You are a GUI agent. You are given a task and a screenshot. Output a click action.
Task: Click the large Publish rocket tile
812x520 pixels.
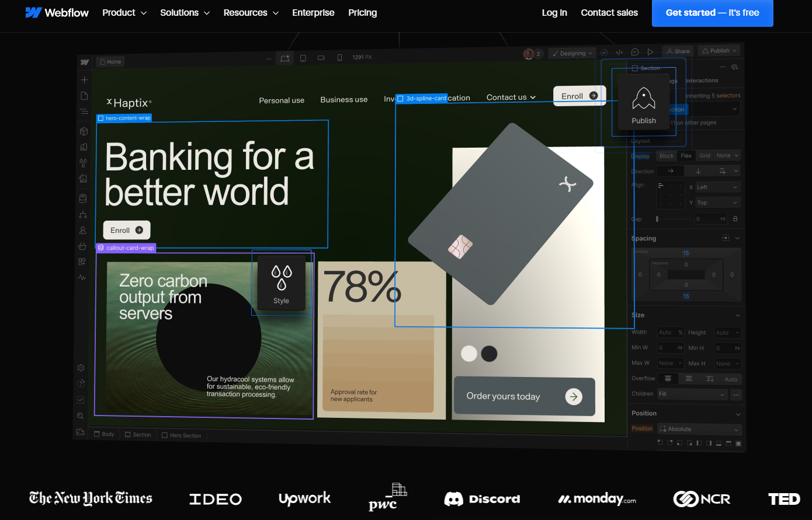(x=644, y=102)
